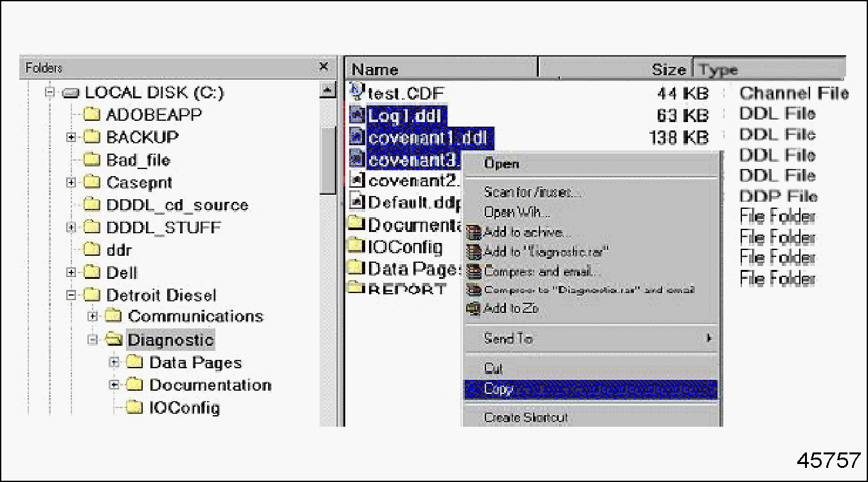The width and height of the screenshot is (868, 482).
Task: Choose Cut from the context menu
Action: (493, 368)
